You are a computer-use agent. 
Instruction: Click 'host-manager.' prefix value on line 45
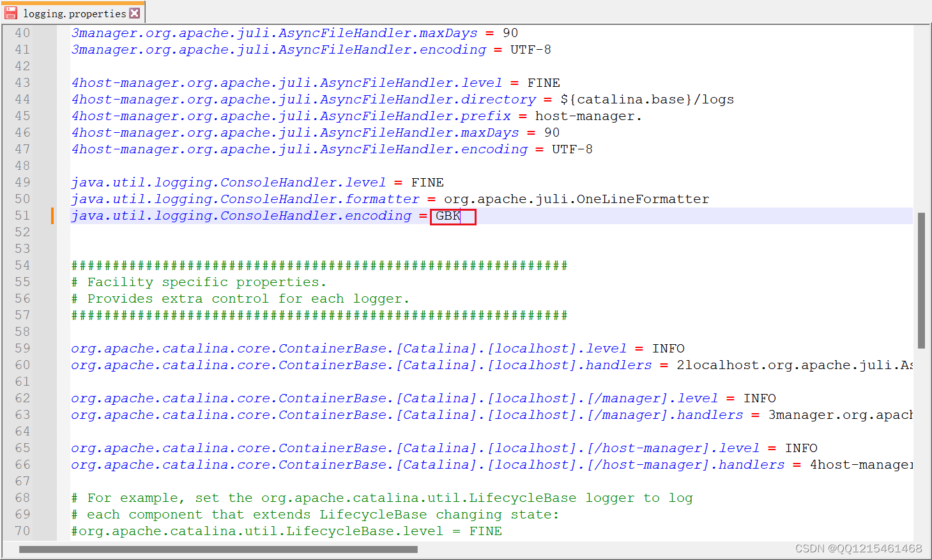(588, 116)
